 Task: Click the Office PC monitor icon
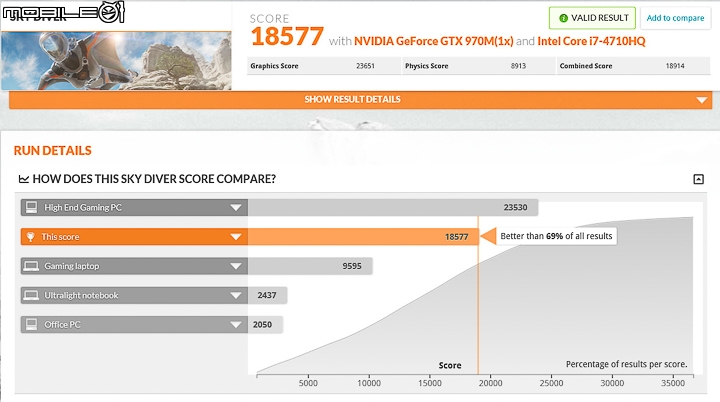point(31,324)
